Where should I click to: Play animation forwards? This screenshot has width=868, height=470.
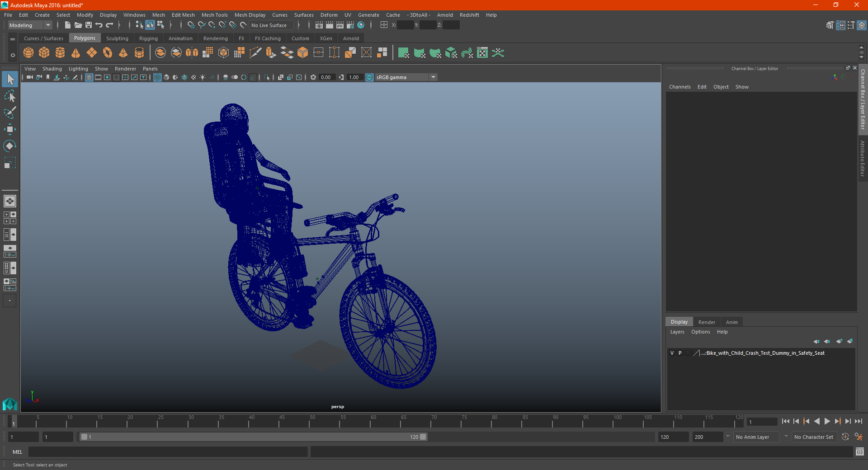click(x=827, y=421)
